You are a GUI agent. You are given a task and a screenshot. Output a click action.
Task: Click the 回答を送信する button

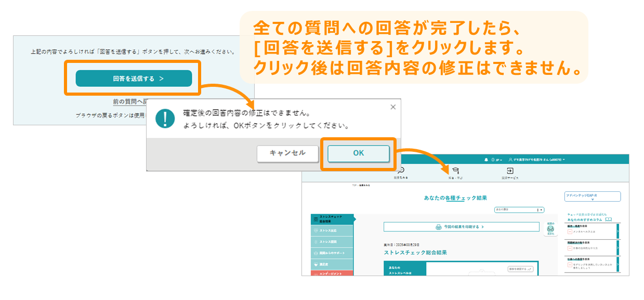134,79
